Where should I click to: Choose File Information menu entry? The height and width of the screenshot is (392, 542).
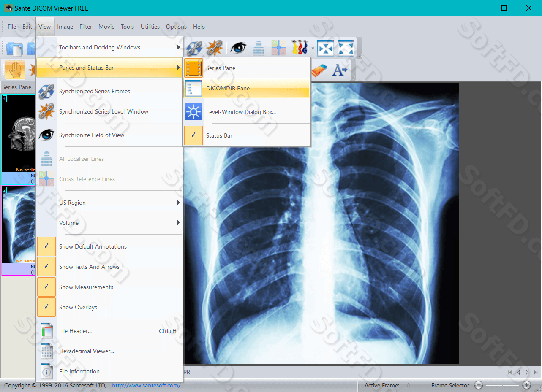(x=110, y=371)
